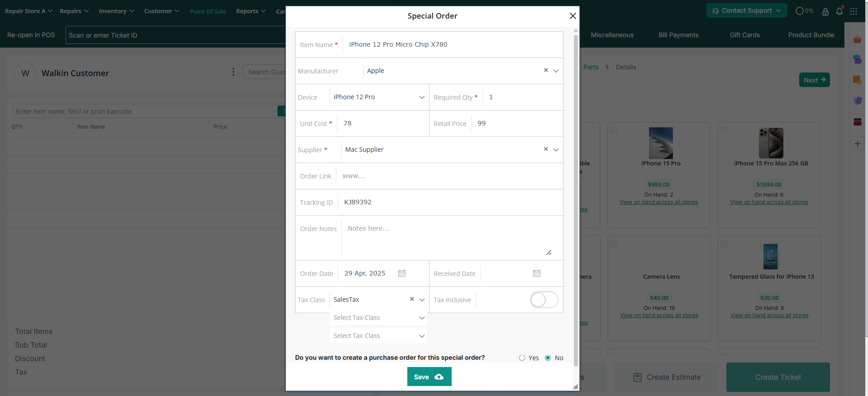Screen dimensions: 868x396
Task: Click the orange sticky note sidebar icon
Action: pos(857,80)
